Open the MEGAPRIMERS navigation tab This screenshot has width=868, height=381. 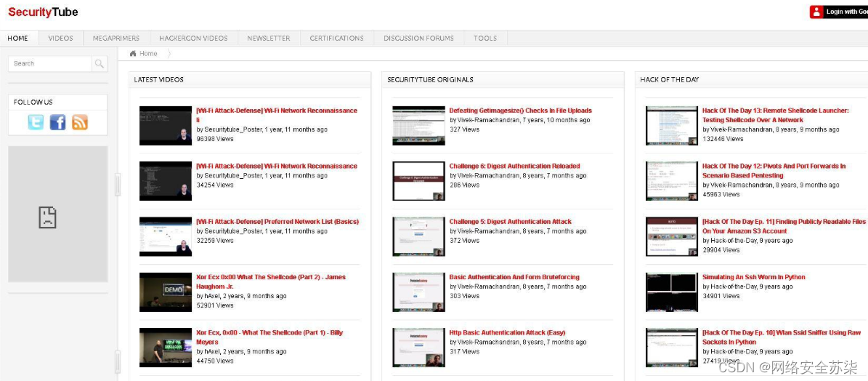coord(116,39)
